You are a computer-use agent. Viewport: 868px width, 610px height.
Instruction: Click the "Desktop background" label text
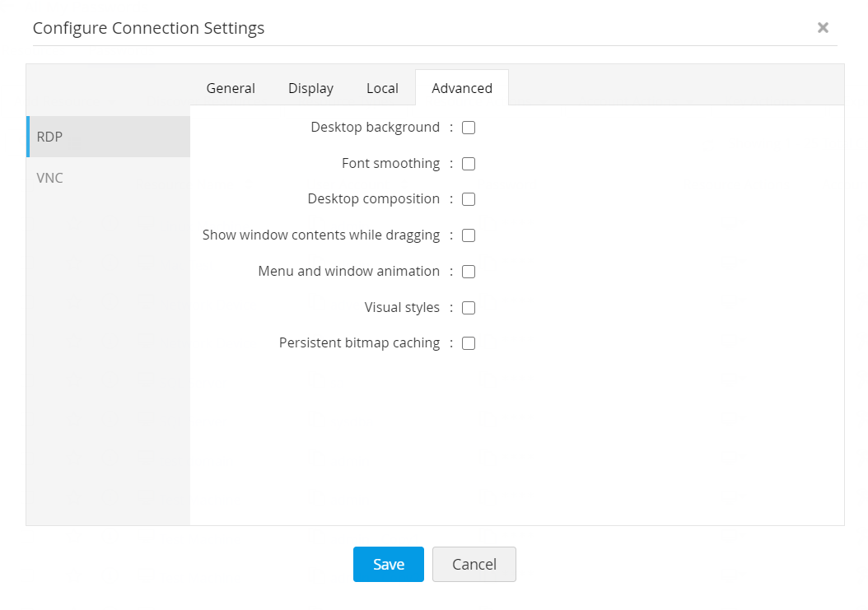tap(375, 128)
